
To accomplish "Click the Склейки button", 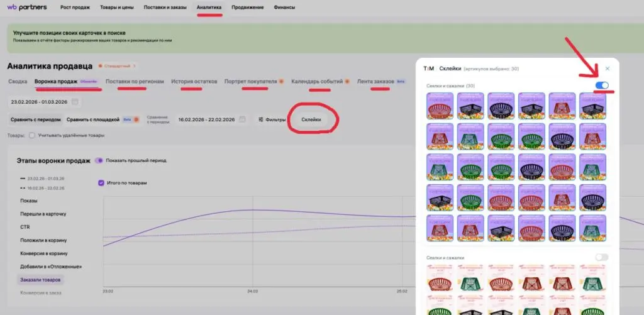I will click(x=311, y=119).
